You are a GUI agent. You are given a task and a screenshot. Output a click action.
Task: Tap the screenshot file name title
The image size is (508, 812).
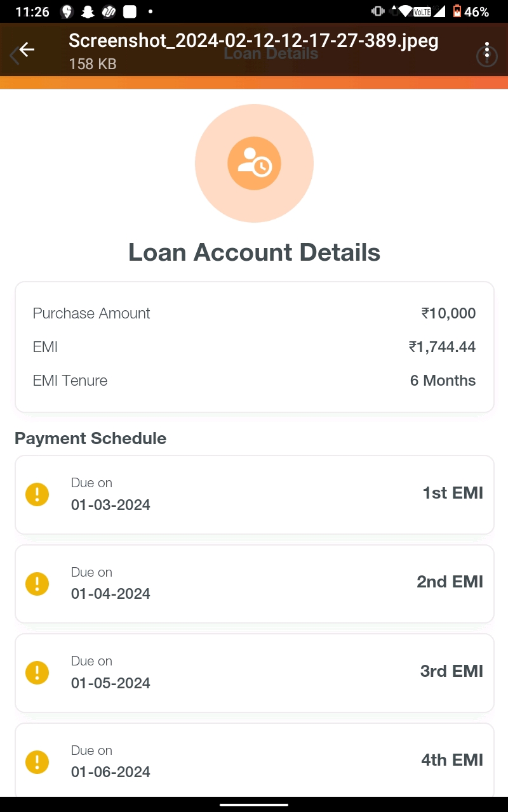253,41
